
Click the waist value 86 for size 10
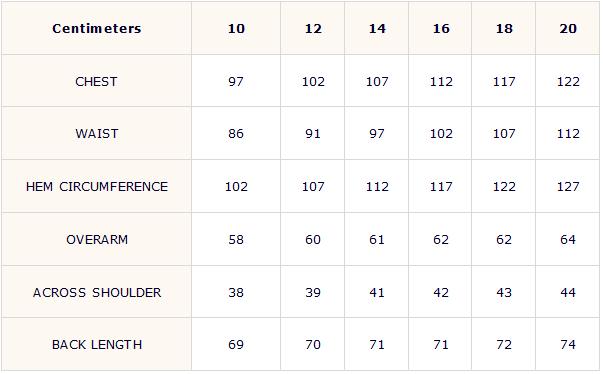click(236, 134)
